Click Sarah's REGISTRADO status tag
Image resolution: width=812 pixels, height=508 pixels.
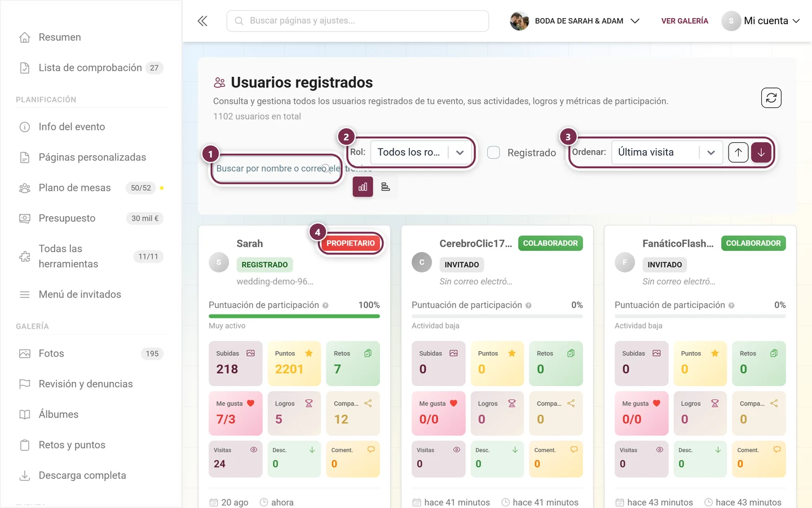(264, 265)
